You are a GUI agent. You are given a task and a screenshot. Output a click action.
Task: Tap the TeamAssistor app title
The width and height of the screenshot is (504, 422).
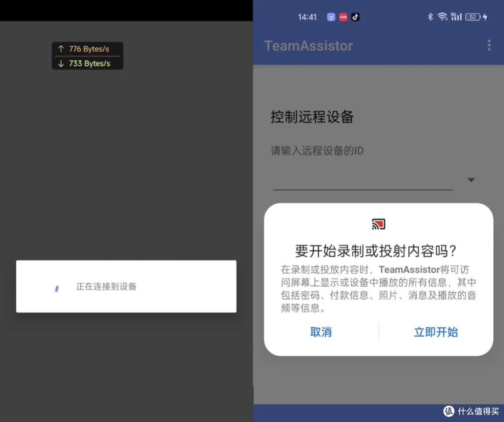click(308, 46)
